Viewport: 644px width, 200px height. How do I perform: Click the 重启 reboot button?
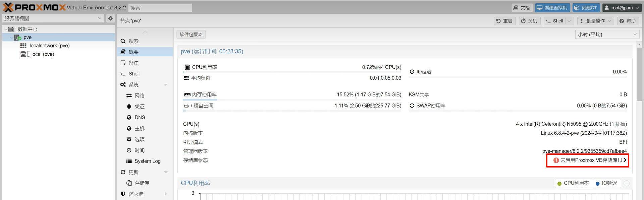504,21
